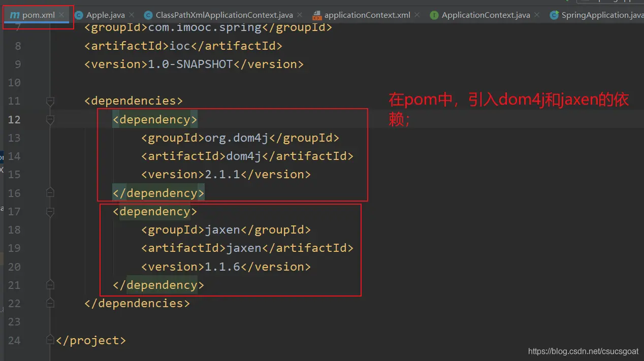Close the Apple.java tab

(x=132, y=15)
